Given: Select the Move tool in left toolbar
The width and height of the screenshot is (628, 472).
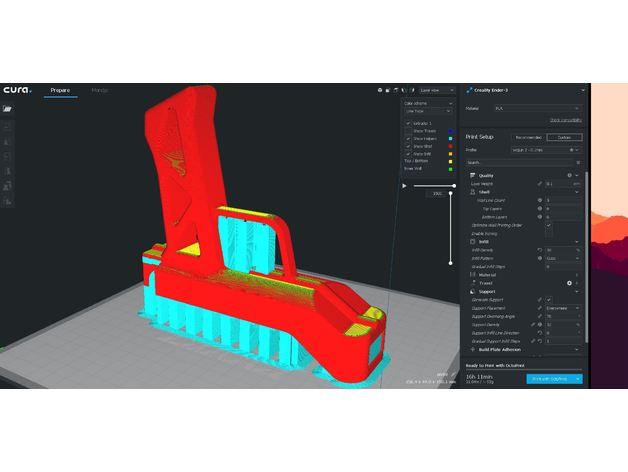Looking at the screenshot, I should [8, 128].
